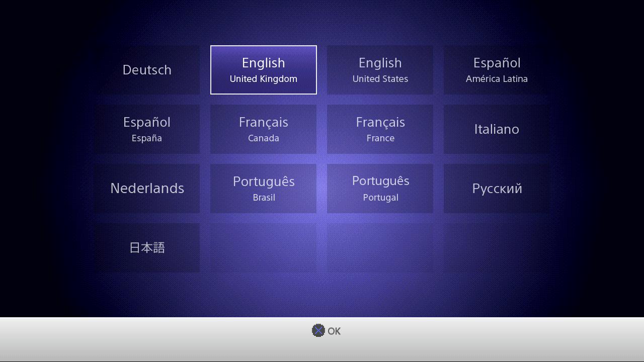Screen dimensions: 644x362
Task: Pick the Français France option
Action: (x=380, y=129)
